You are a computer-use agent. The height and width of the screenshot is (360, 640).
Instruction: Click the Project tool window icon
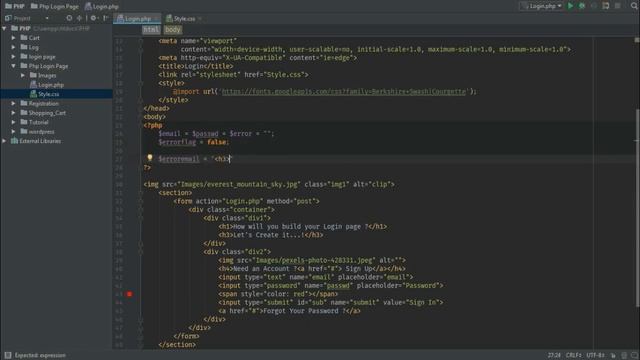tap(8, 18)
